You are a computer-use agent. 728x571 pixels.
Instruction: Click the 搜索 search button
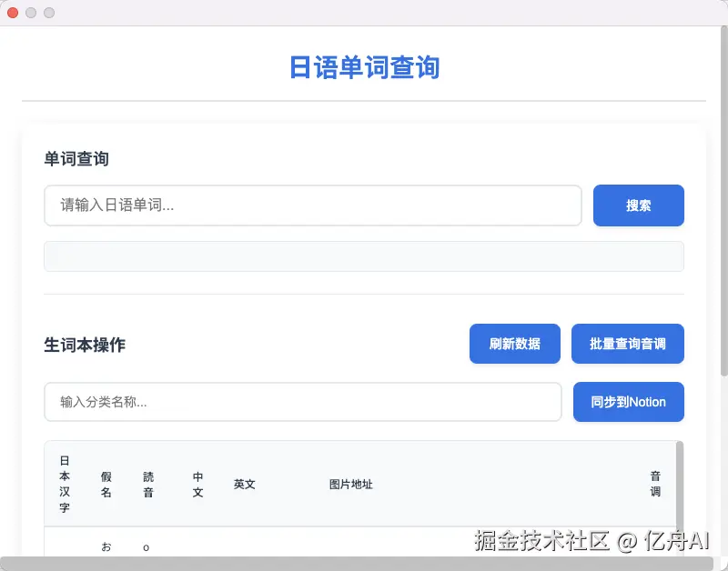point(638,205)
